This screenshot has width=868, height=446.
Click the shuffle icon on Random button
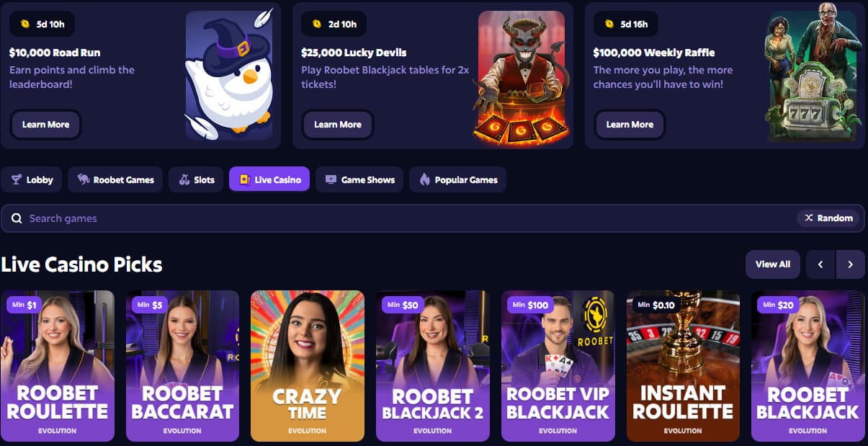(x=809, y=218)
